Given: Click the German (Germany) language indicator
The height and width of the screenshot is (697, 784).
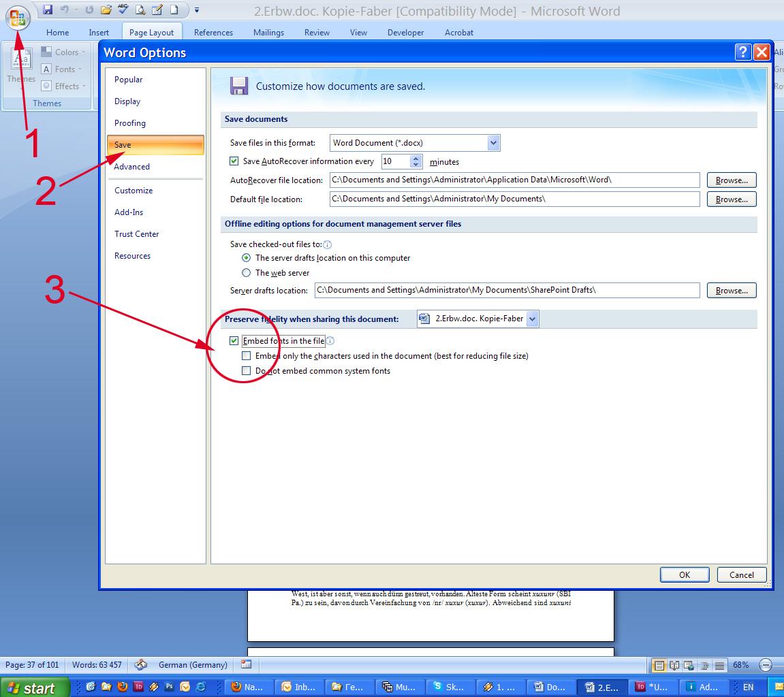Looking at the screenshot, I should click(x=193, y=665).
